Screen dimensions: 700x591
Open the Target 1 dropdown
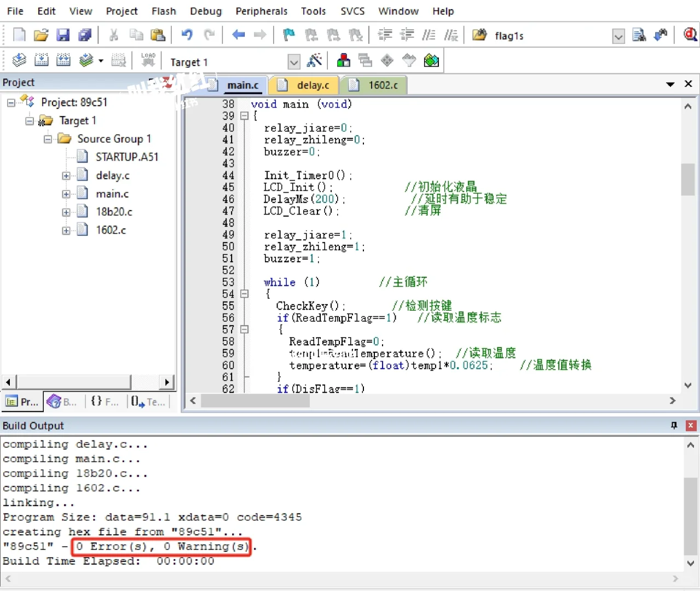tap(294, 62)
